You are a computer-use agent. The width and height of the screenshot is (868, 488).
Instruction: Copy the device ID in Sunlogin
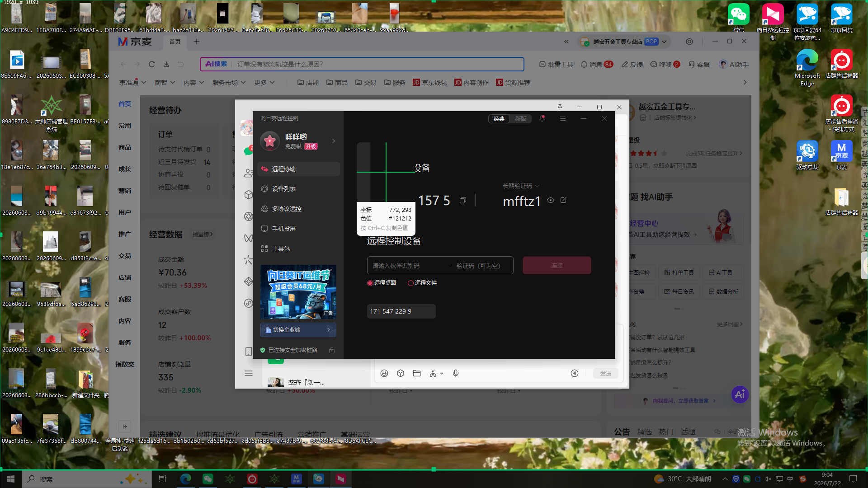coord(463,200)
